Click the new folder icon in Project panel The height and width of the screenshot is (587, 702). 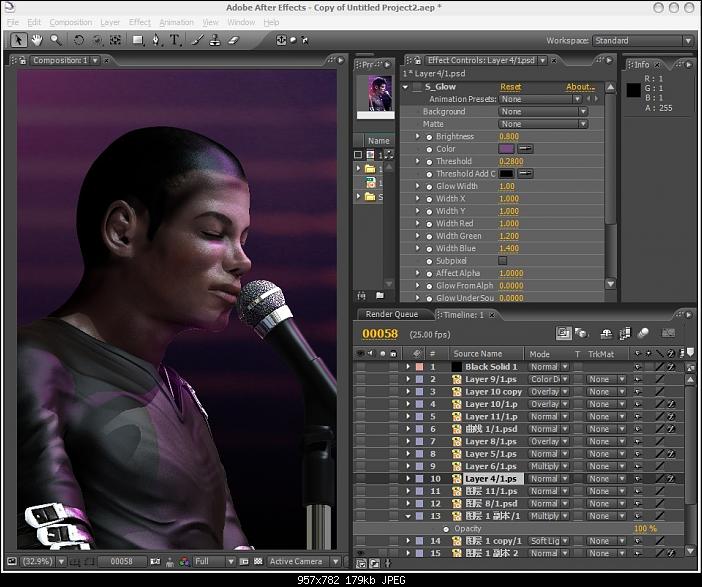(x=380, y=296)
